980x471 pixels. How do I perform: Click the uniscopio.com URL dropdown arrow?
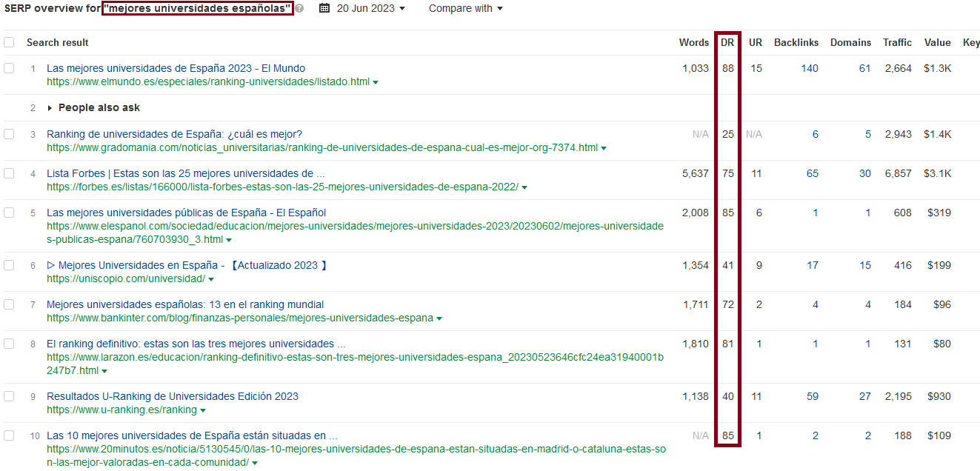pyautogui.click(x=211, y=279)
